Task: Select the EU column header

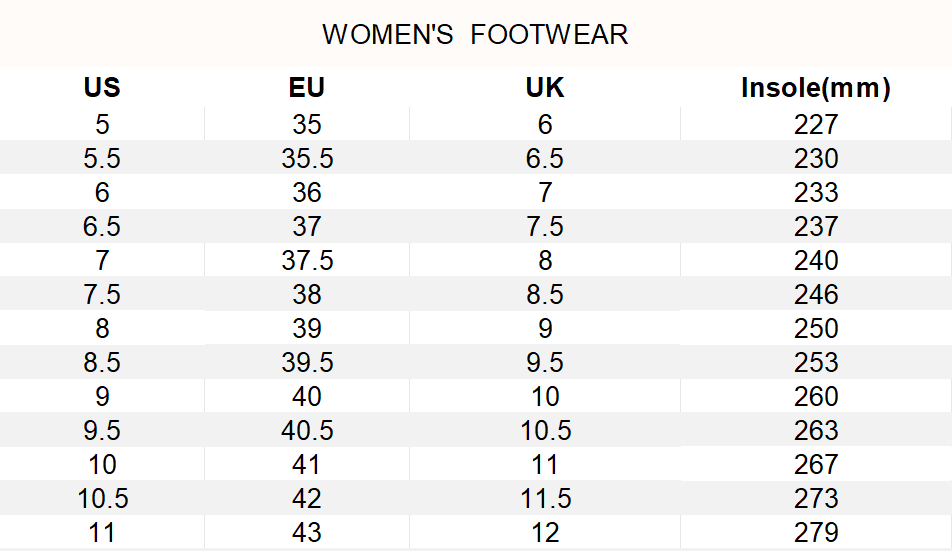Action: (307, 88)
